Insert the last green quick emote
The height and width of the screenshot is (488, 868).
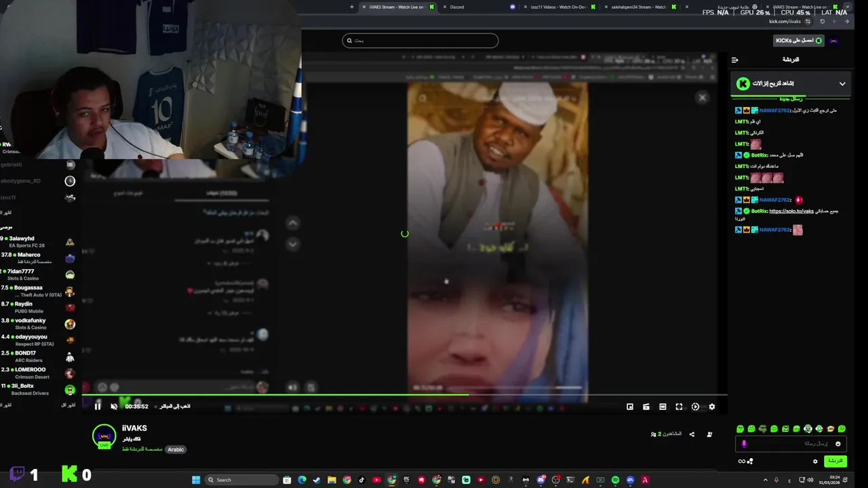842,429
